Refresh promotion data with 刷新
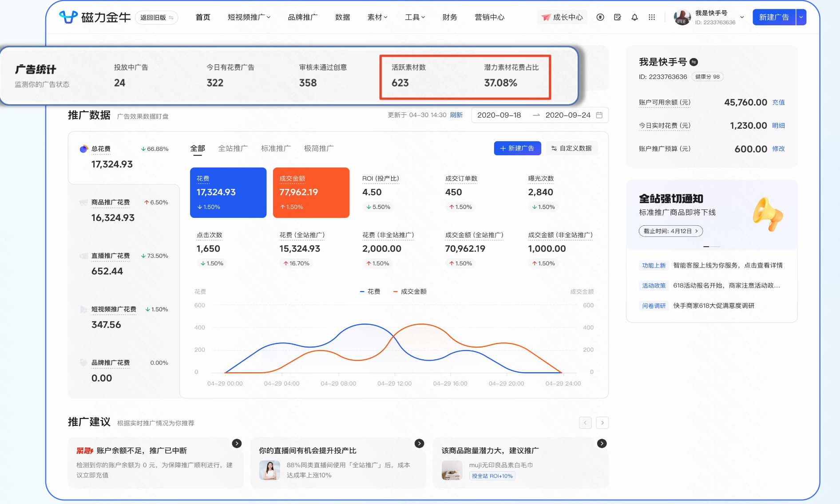Viewport: 840px width, 504px height. [457, 115]
